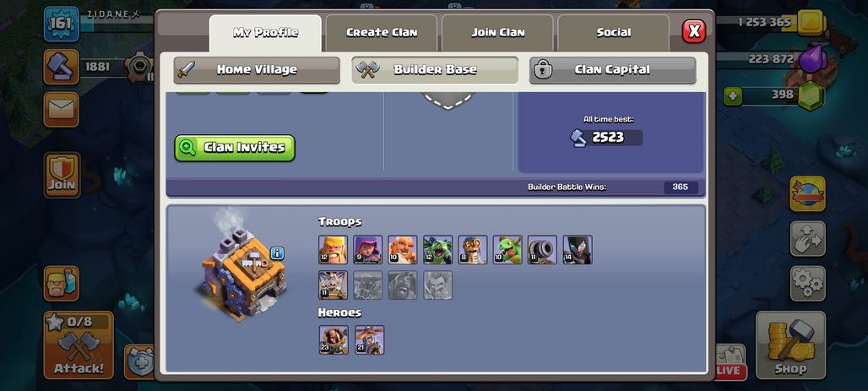Open info icon on Builder Hall
Screen dimensions: 868x391
click(277, 253)
